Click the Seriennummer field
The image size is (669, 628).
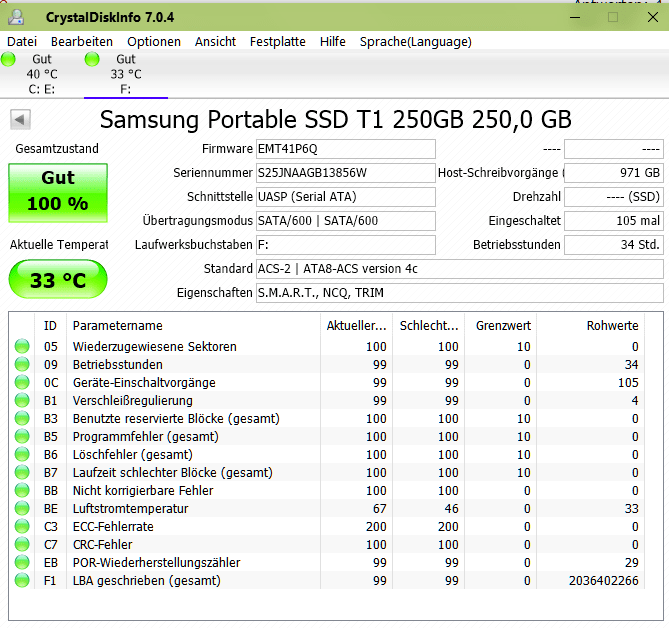pyautogui.click(x=346, y=173)
